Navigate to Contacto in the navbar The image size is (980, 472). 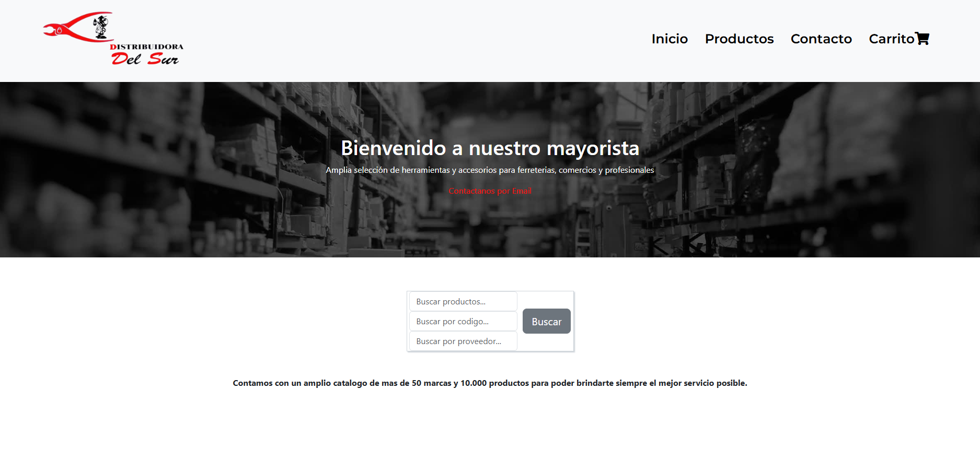[x=821, y=39]
